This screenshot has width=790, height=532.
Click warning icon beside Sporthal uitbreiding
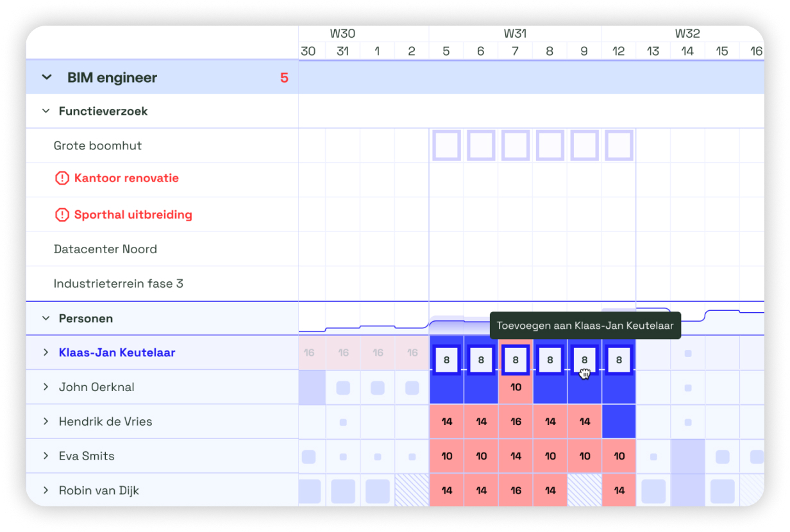62,215
